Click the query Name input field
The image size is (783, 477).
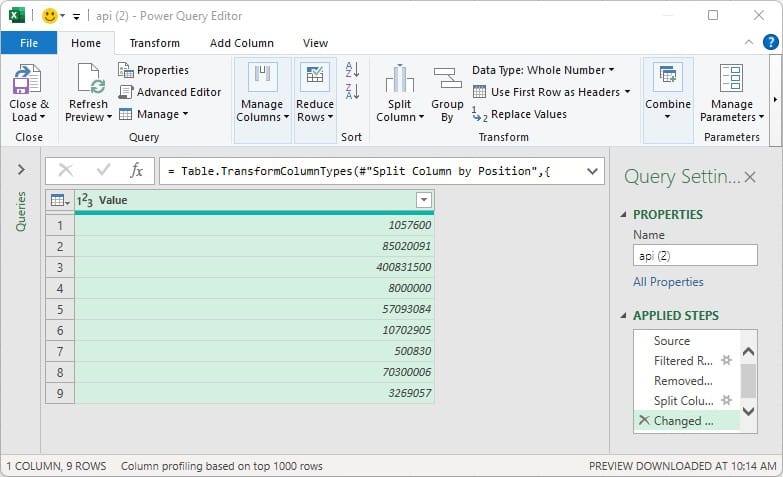click(694, 256)
